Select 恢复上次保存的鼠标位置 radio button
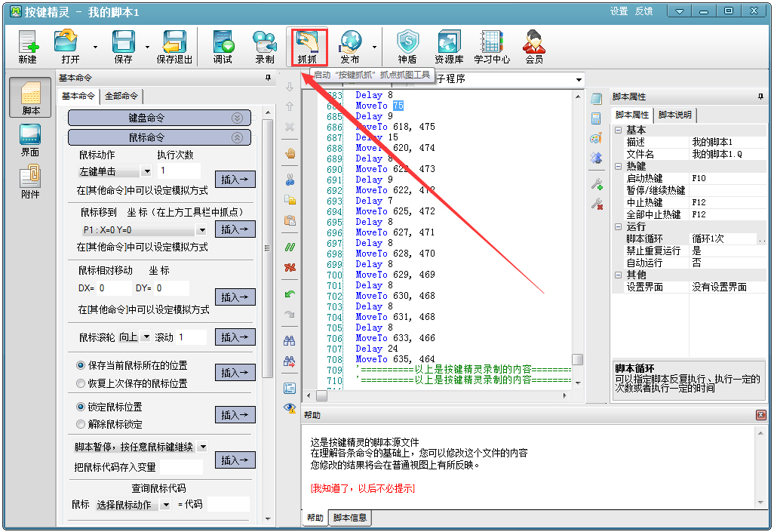This screenshot has height=532, width=774. (81, 383)
